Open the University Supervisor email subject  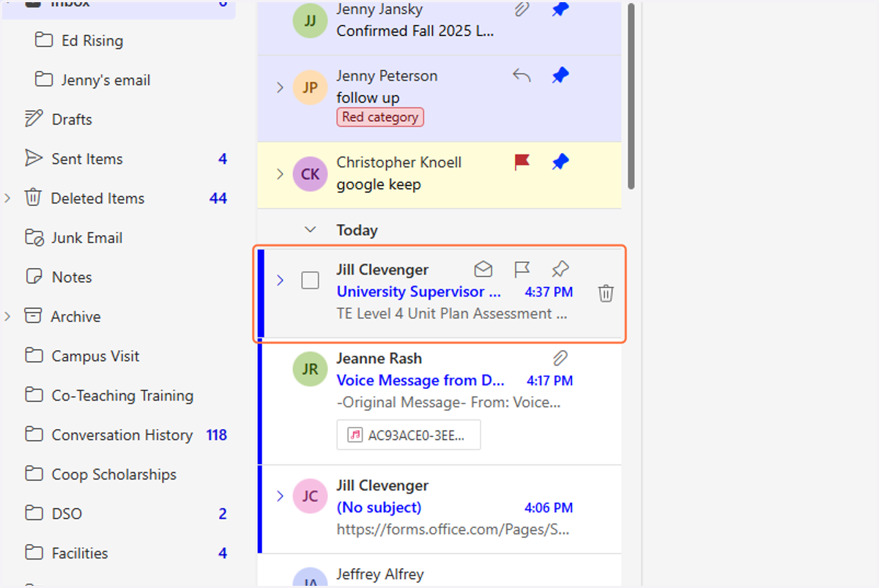coord(419,291)
